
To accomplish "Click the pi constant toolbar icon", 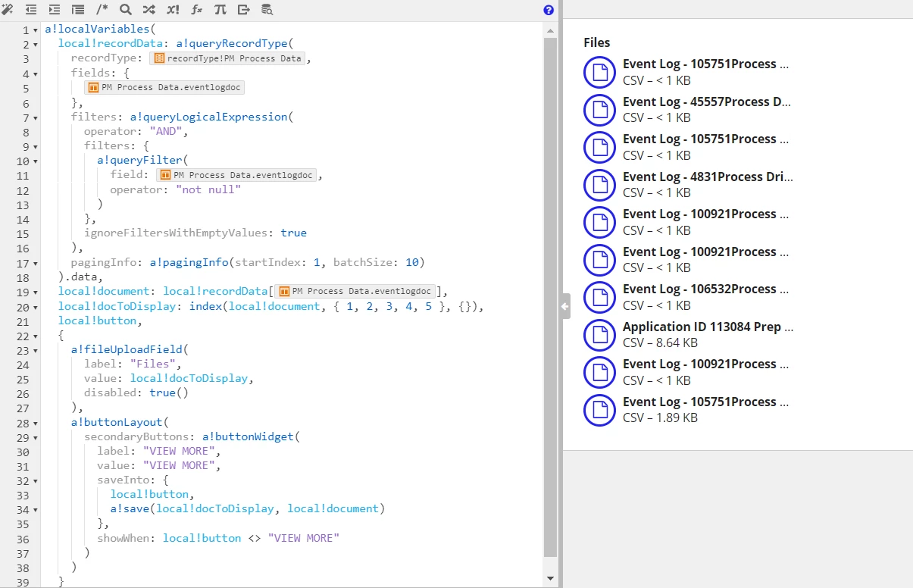I will pos(220,10).
